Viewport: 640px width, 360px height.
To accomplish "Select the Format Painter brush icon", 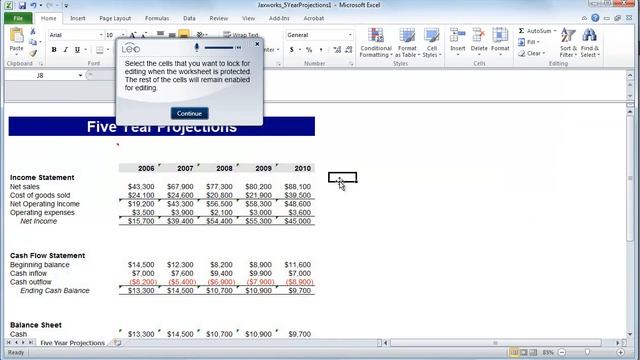I will [x=33, y=53].
